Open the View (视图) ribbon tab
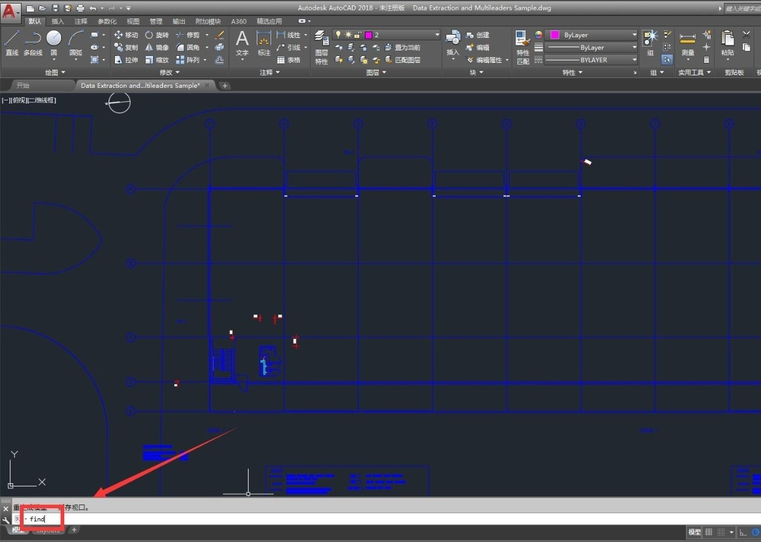761x542 pixels. (x=132, y=21)
